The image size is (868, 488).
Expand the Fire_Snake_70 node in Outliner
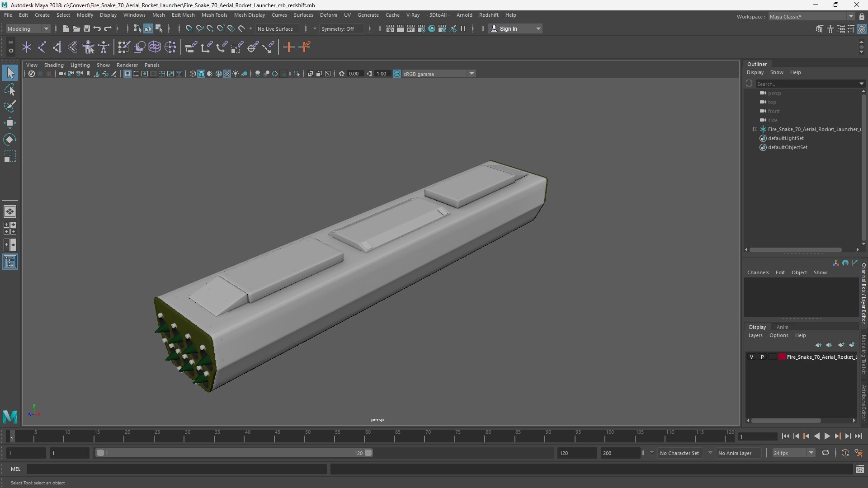click(x=755, y=129)
